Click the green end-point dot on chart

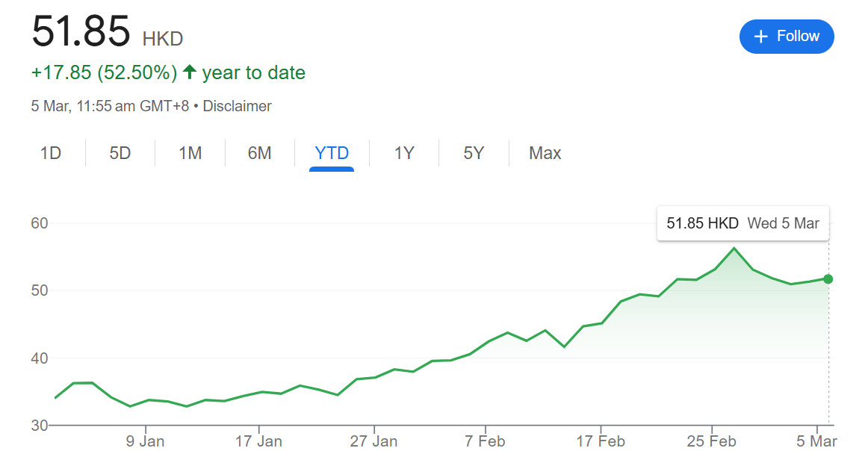(828, 279)
